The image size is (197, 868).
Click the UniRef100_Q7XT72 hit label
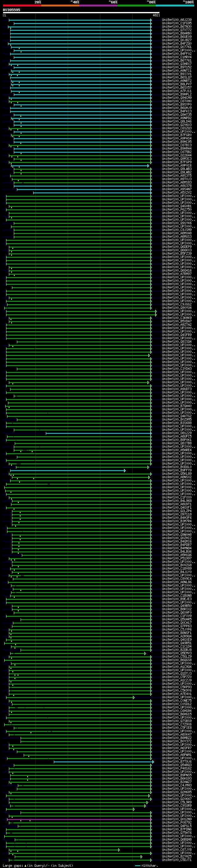click(x=177, y=30)
